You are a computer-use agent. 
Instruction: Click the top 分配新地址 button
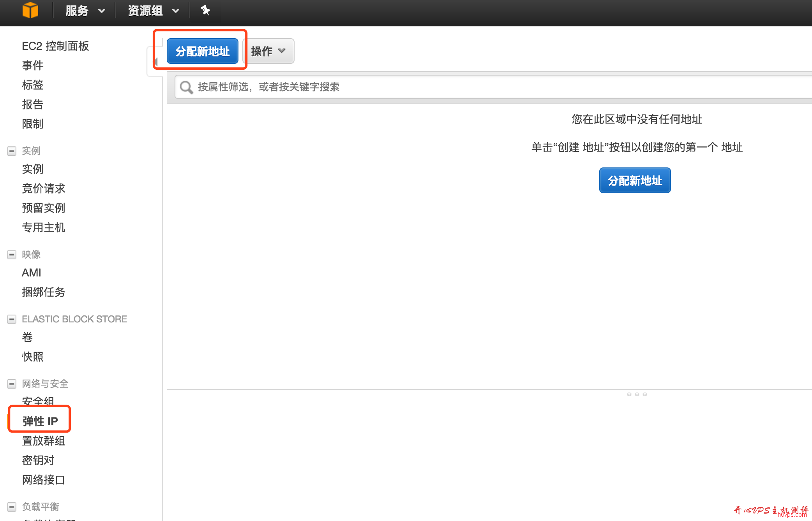coord(202,51)
